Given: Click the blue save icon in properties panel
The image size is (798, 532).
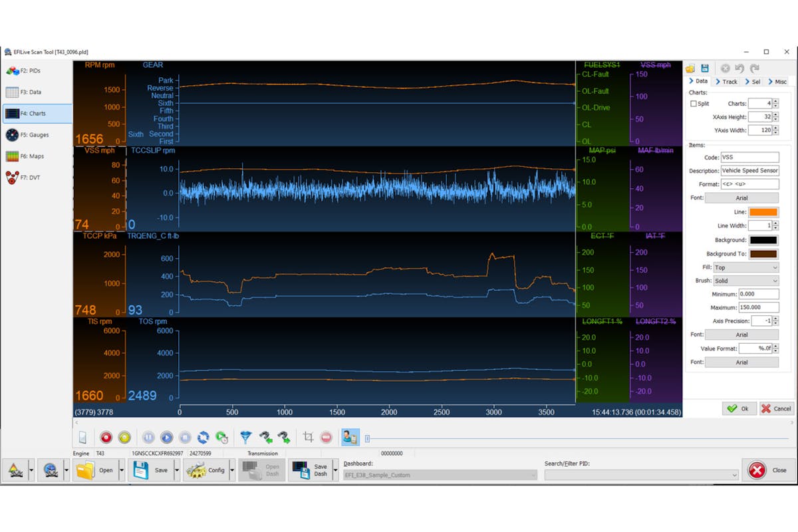Looking at the screenshot, I should 705,68.
